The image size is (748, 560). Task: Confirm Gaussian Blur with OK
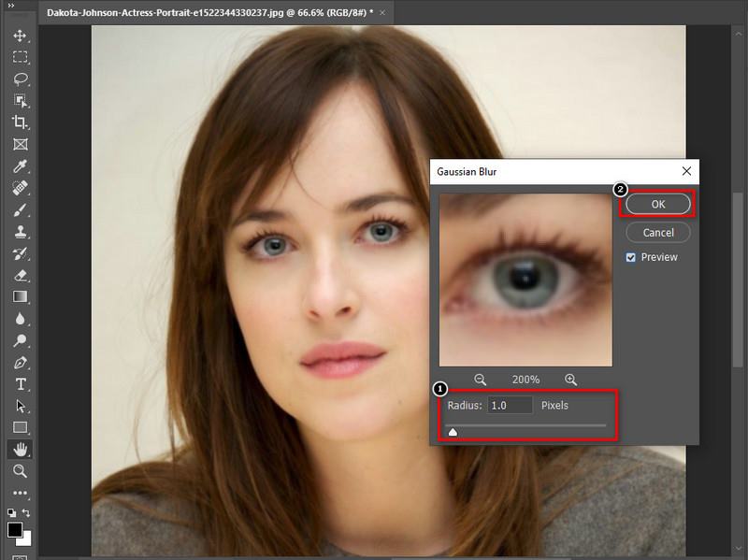(x=658, y=204)
